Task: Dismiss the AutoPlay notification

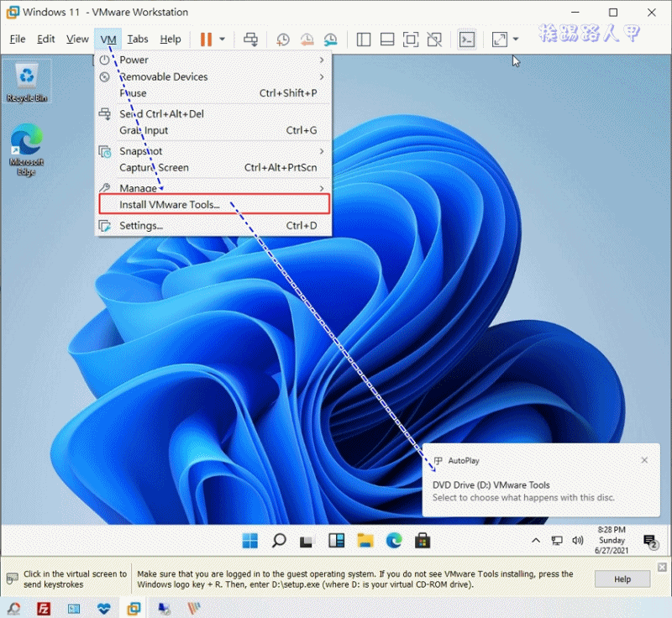Action: pos(644,460)
